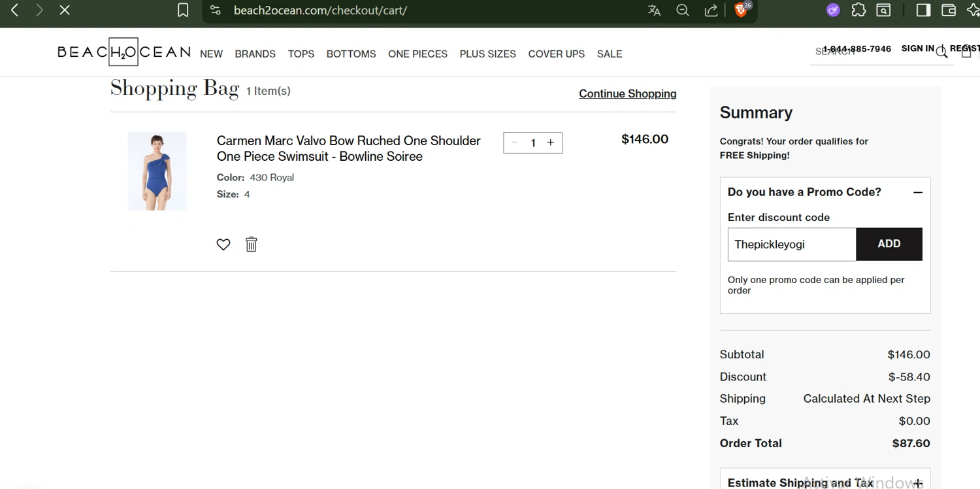Viewport: 980px width, 489px height.
Task: Open site settings icon in address bar
Action: point(216,10)
